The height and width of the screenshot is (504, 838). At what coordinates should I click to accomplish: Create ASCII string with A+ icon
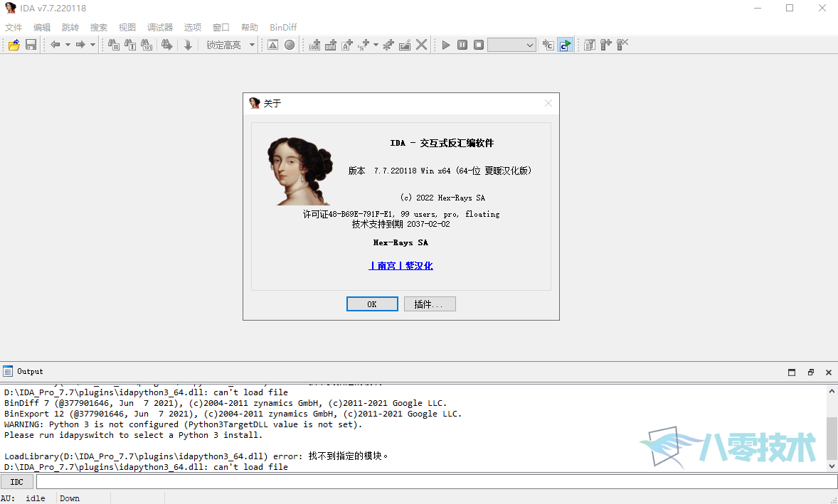tap(347, 45)
